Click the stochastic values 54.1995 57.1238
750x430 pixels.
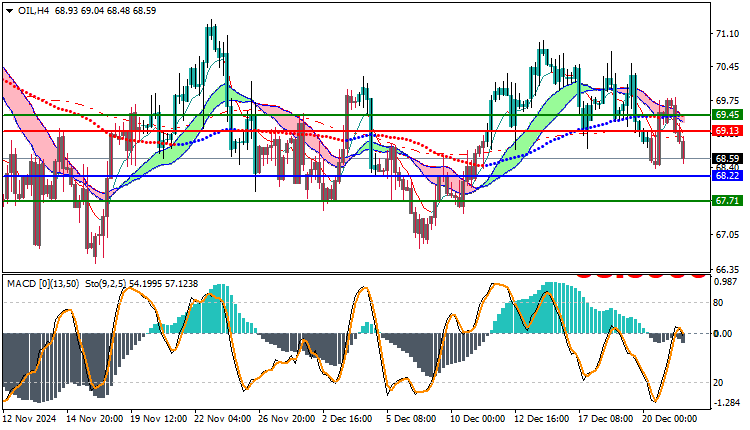point(164,284)
